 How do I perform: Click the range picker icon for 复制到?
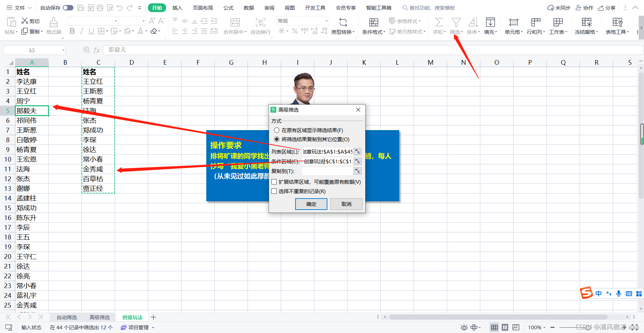pyautogui.click(x=358, y=171)
